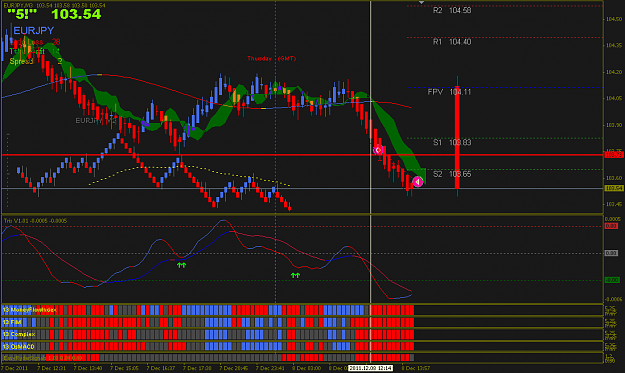Select the red horizontal line price tag 103.73

(614, 155)
